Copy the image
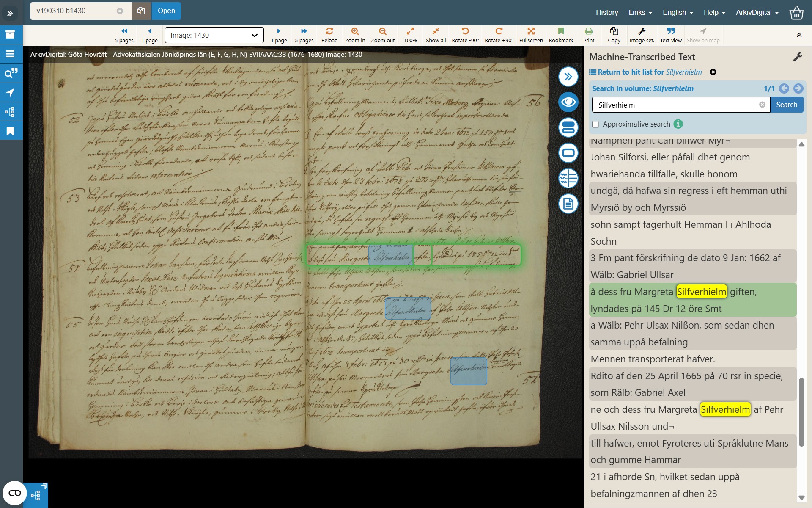812x508 pixels. pos(614,35)
